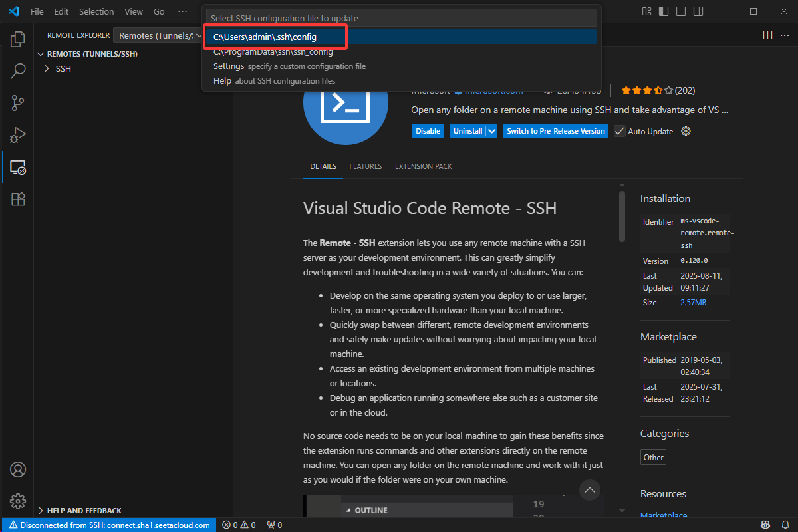Click Customize Layout icon in title bar
Image resolution: width=798 pixels, height=532 pixels.
point(646,11)
